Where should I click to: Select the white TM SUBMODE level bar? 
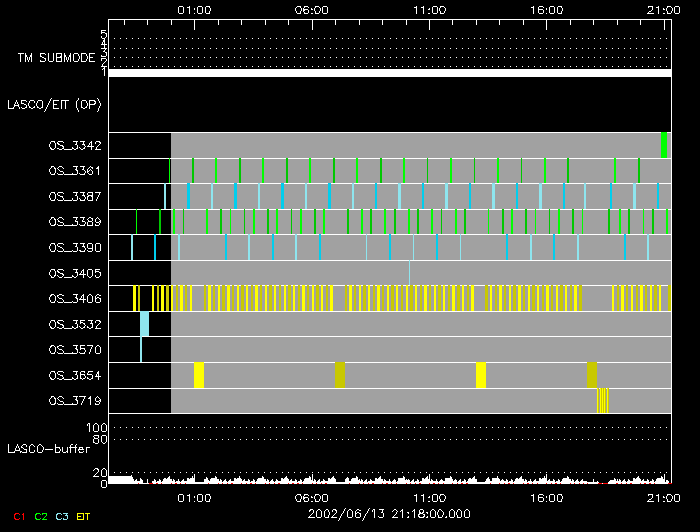(x=389, y=73)
